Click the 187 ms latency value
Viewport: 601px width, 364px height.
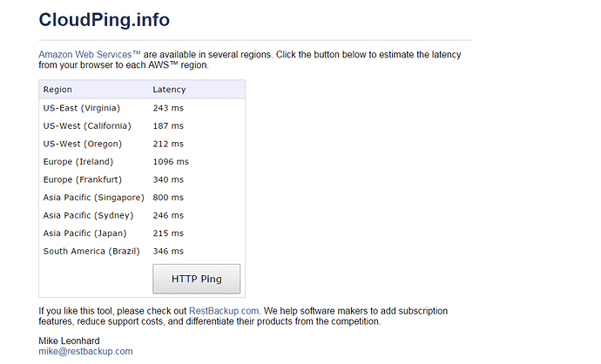[168, 126]
